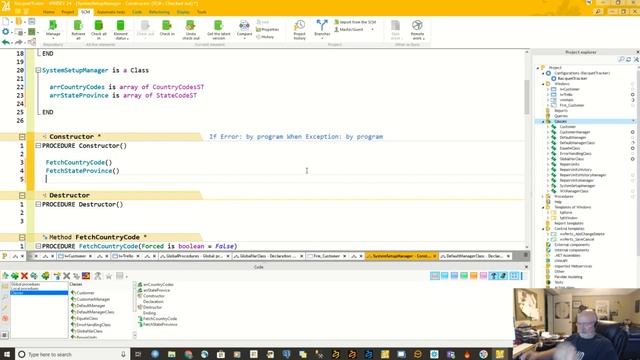Open the Home ribbon tab
The width and height of the screenshot is (640, 360).
[x=49, y=12]
